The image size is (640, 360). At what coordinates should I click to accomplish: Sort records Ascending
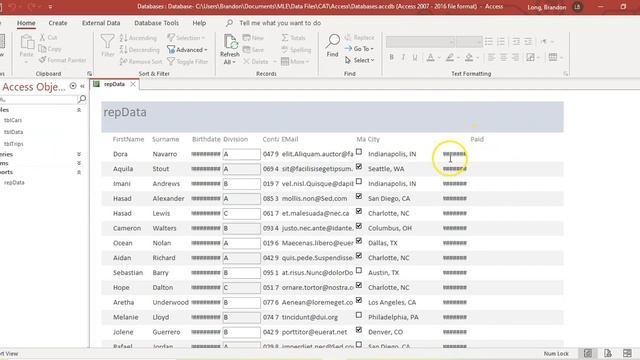138,38
